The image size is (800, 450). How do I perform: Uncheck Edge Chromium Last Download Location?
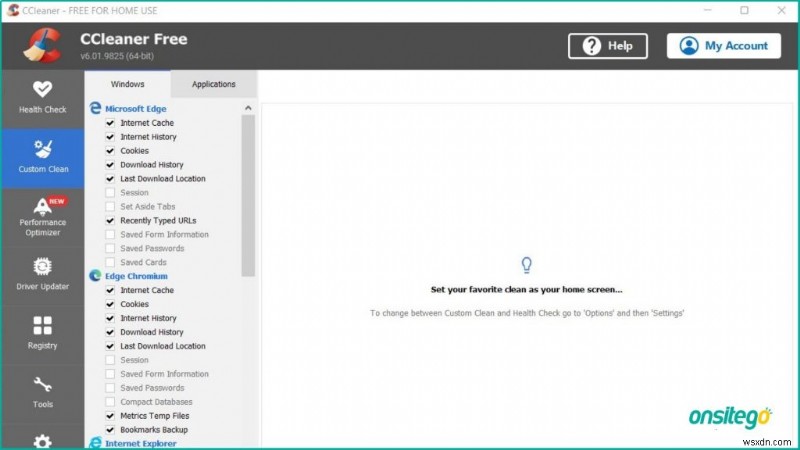coord(110,346)
